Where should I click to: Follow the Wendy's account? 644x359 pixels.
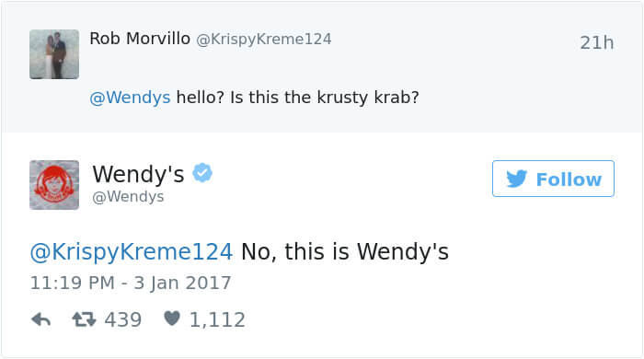(x=553, y=179)
